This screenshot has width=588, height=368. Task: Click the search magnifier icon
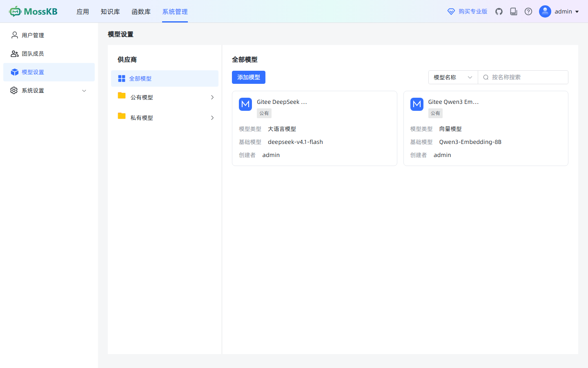point(486,77)
